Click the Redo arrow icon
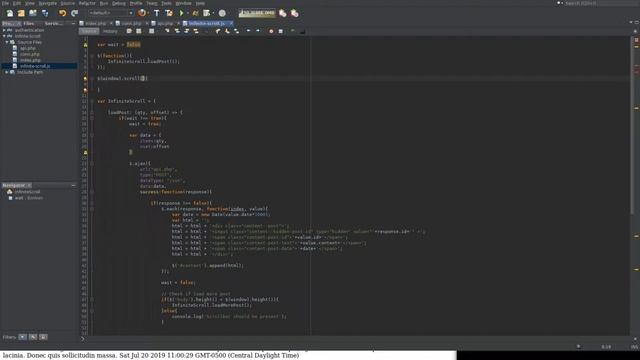Screen dimensions: 640x360 (74, 13)
